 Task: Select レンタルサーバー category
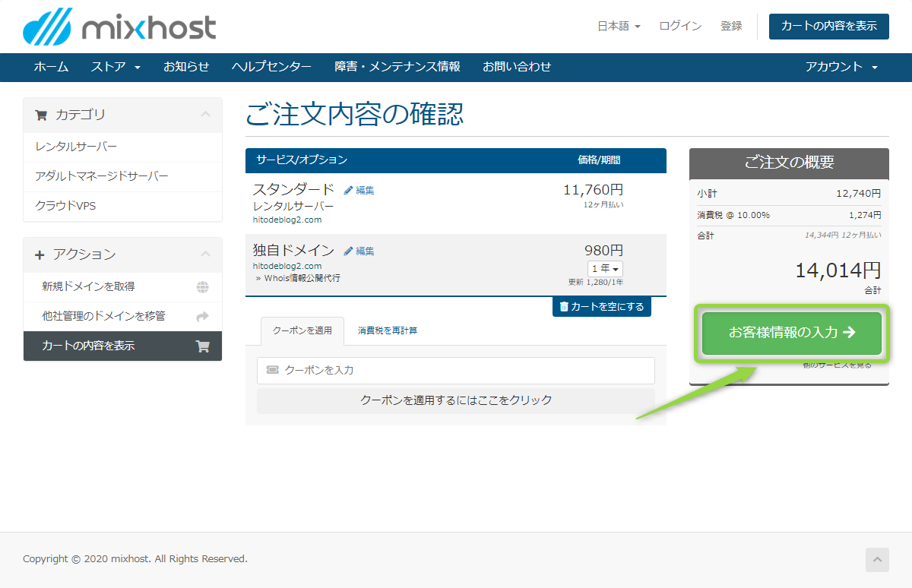(x=123, y=147)
